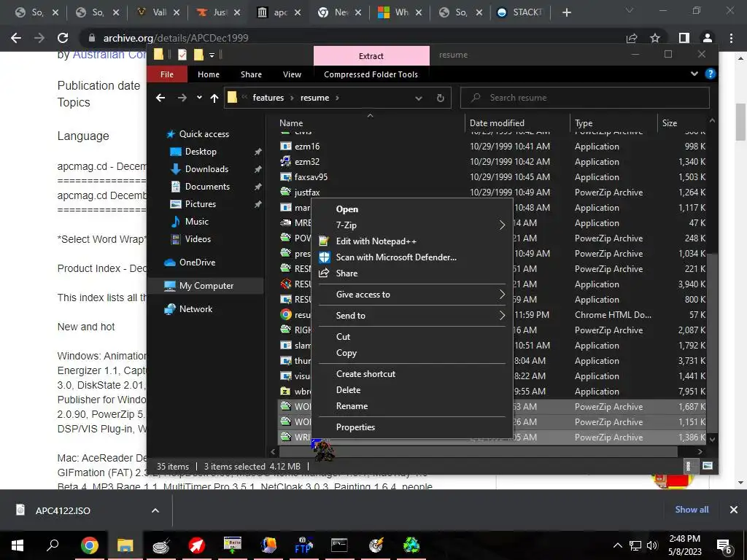
Task: Open APC4122.ISO downloaded file
Action: click(x=63, y=510)
